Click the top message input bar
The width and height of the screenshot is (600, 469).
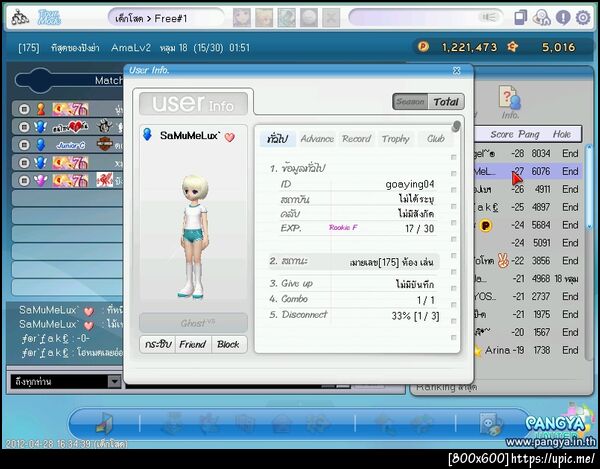pos(413,18)
